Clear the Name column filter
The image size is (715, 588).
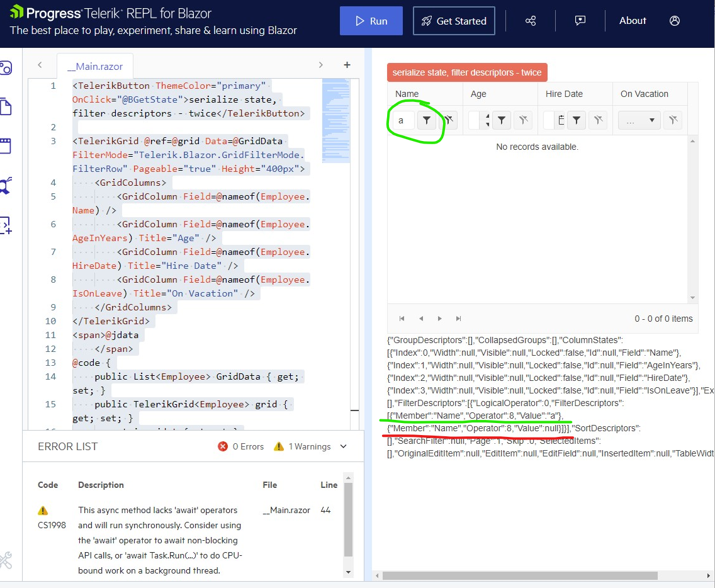click(449, 120)
